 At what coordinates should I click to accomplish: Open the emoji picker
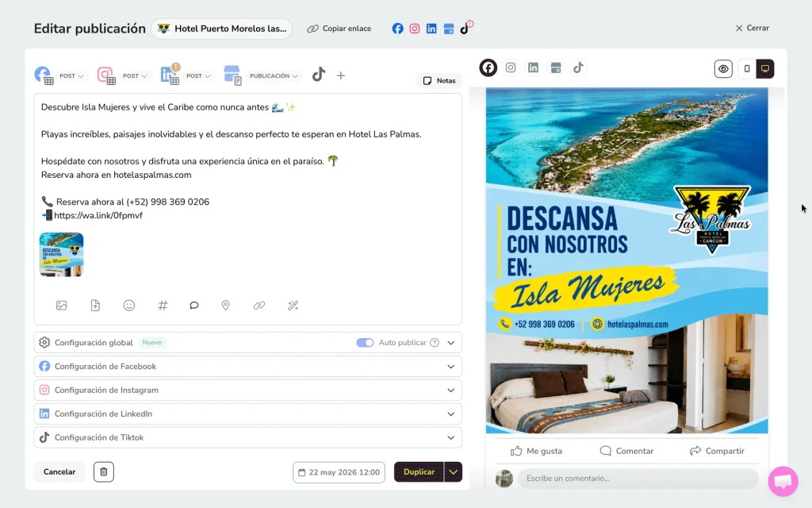(x=129, y=306)
